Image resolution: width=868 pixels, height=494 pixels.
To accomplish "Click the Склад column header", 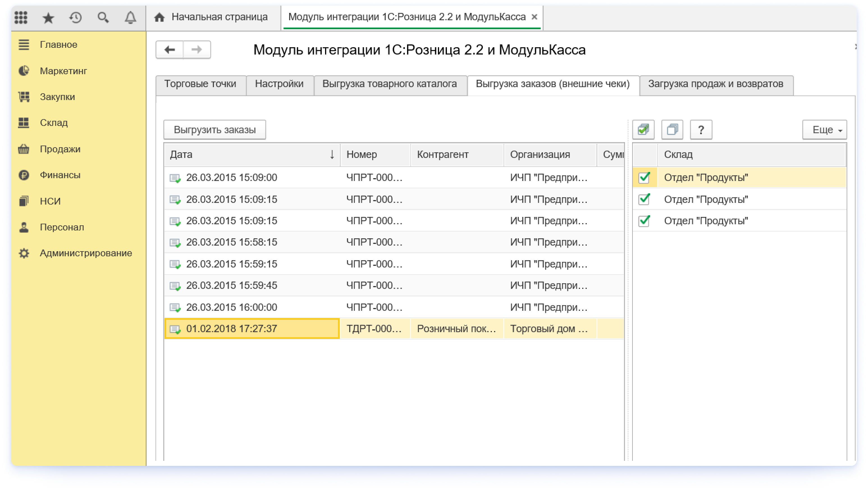I will click(752, 155).
